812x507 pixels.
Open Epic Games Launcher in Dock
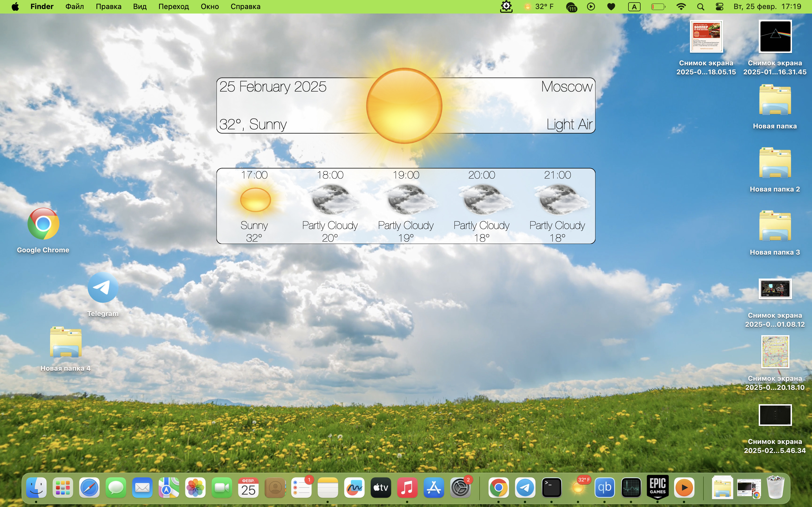[657, 488]
